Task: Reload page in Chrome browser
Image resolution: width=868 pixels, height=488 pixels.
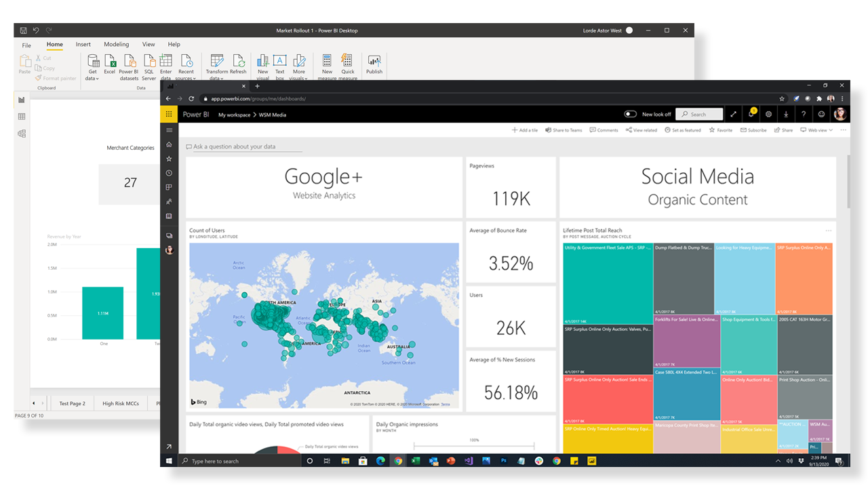Action: coord(191,98)
